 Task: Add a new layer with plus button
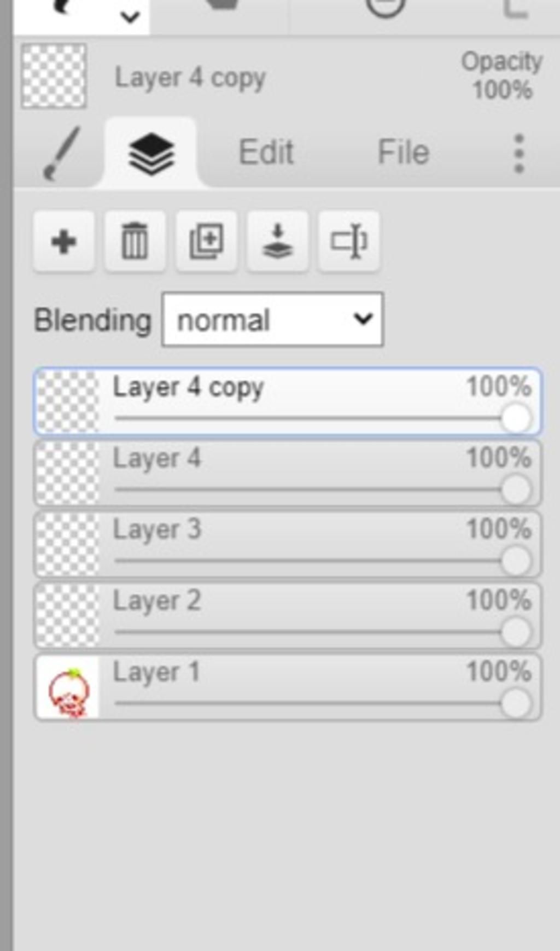(x=64, y=241)
